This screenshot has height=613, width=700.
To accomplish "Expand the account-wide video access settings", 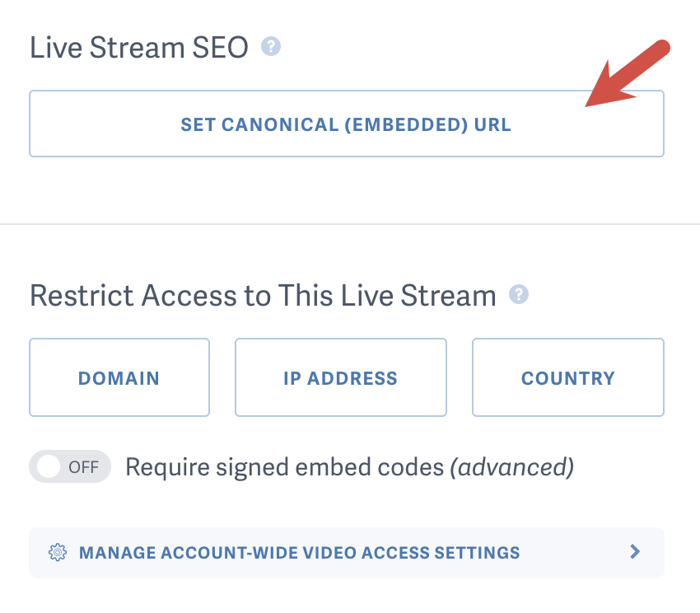I will [346, 553].
